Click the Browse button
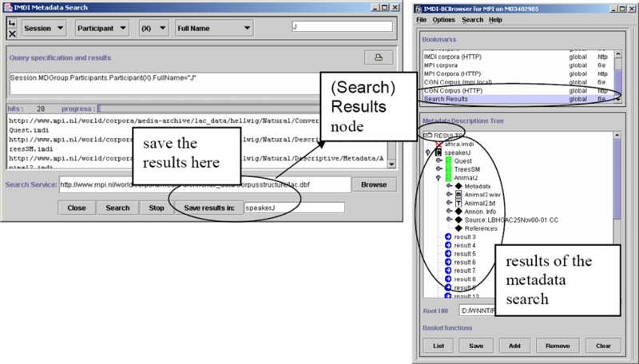The width and height of the screenshot is (639, 364). (x=374, y=184)
